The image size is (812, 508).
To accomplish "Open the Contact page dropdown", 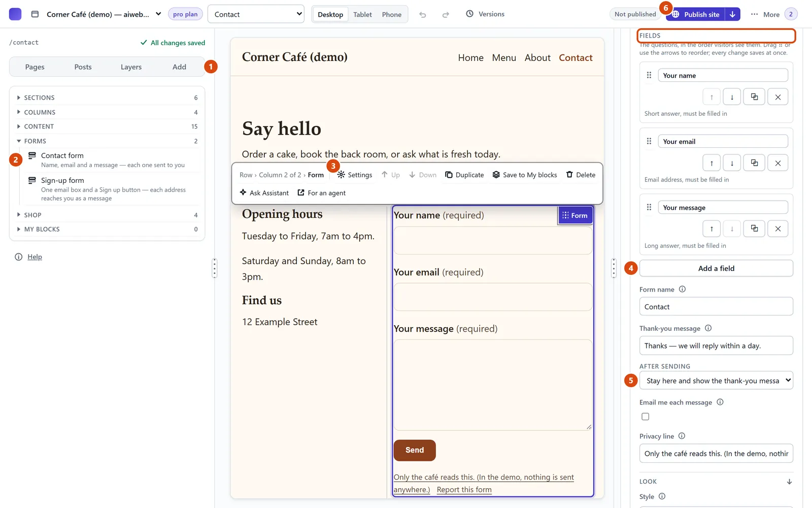I will point(256,14).
